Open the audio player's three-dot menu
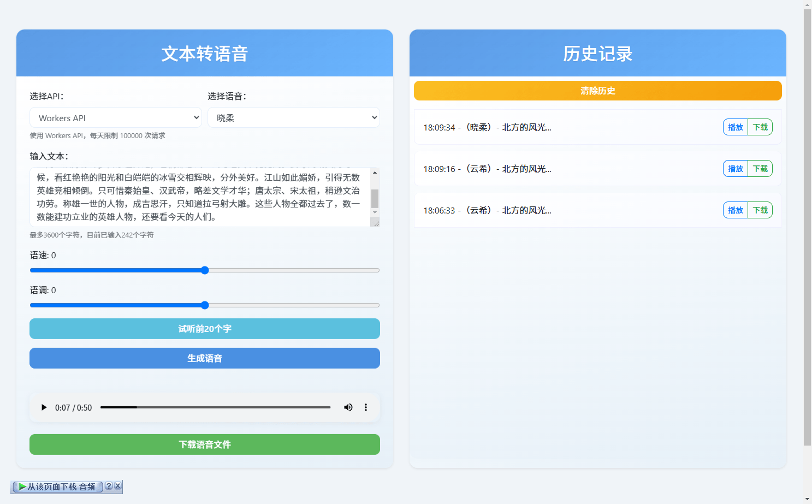 click(366, 407)
